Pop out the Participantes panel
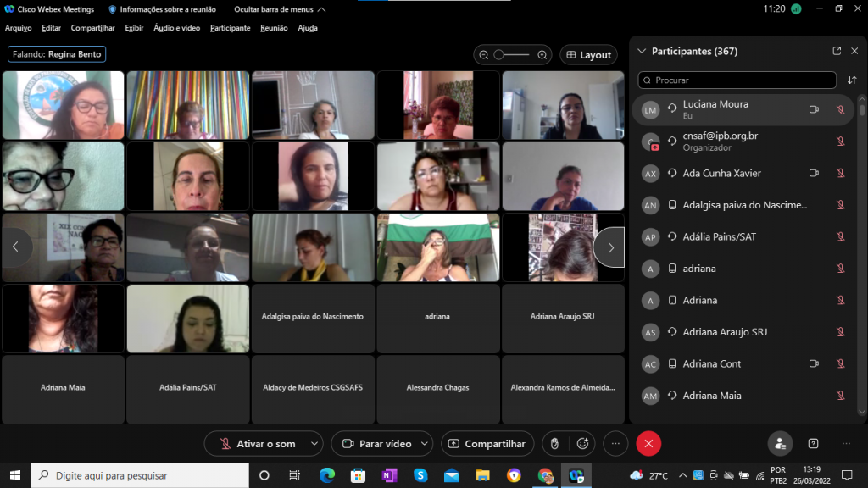Screen dimensions: 868x488 pyautogui.click(x=837, y=51)
